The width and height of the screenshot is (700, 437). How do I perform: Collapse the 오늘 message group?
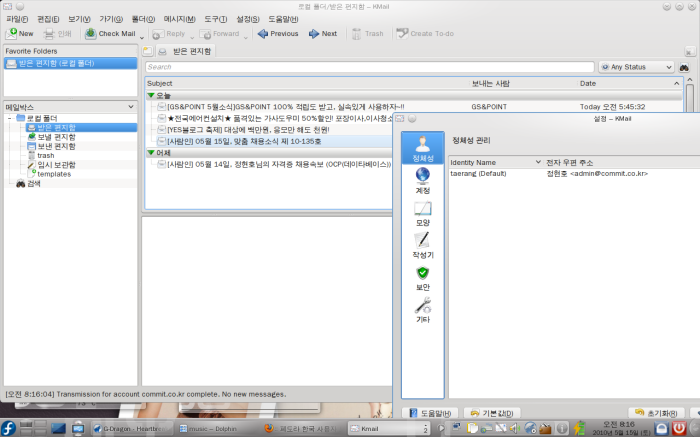(x=151, y=95)
